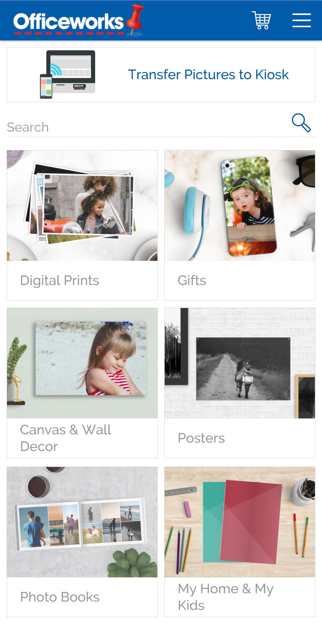Viewport: 322px width, 644px height.
Task: Open the canvas girl photo thumbnail
Action: [82, 363]
